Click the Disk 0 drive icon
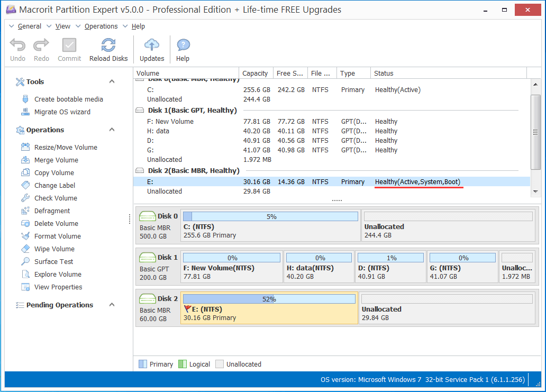Viewport: 546px width, 392px height. click(x=147, y=216)
